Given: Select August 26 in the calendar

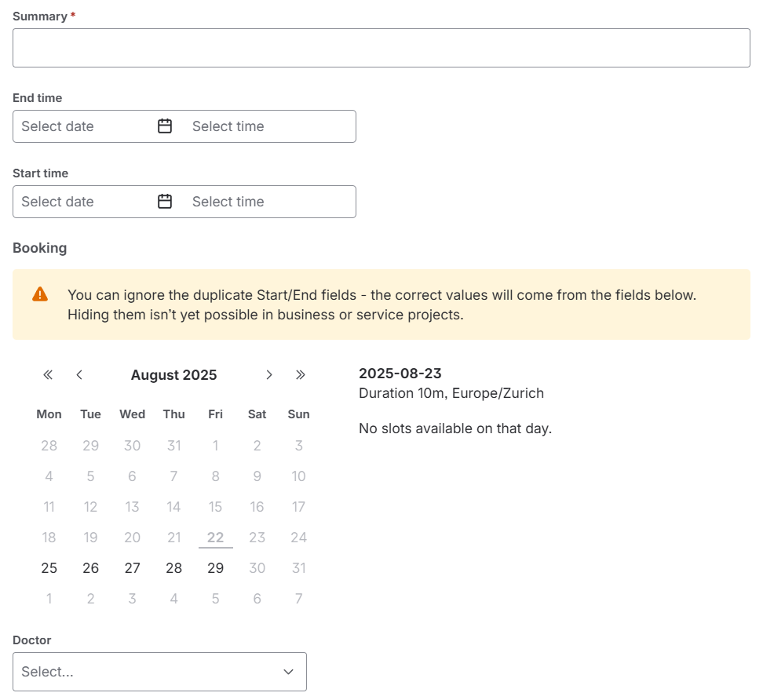Looking at the screenshot, I should 90,568.
